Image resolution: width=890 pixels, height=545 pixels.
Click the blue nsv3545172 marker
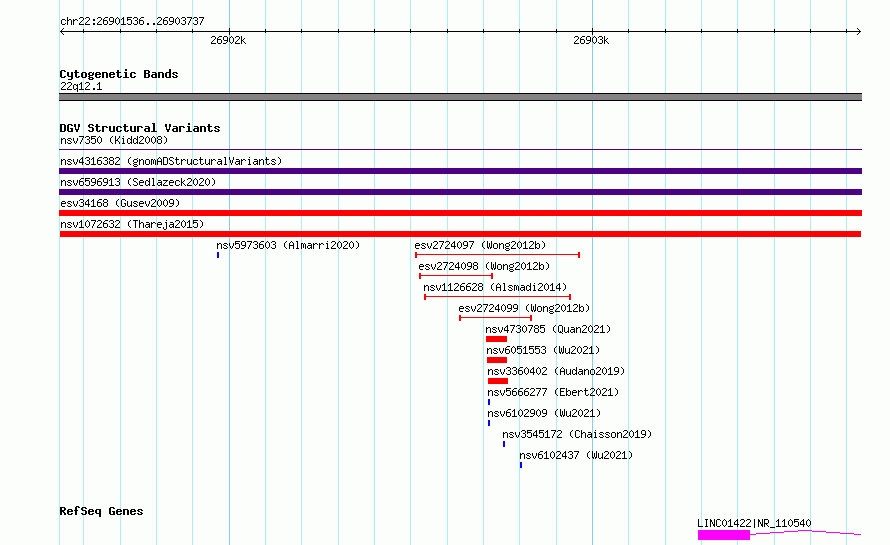[504, 444]
